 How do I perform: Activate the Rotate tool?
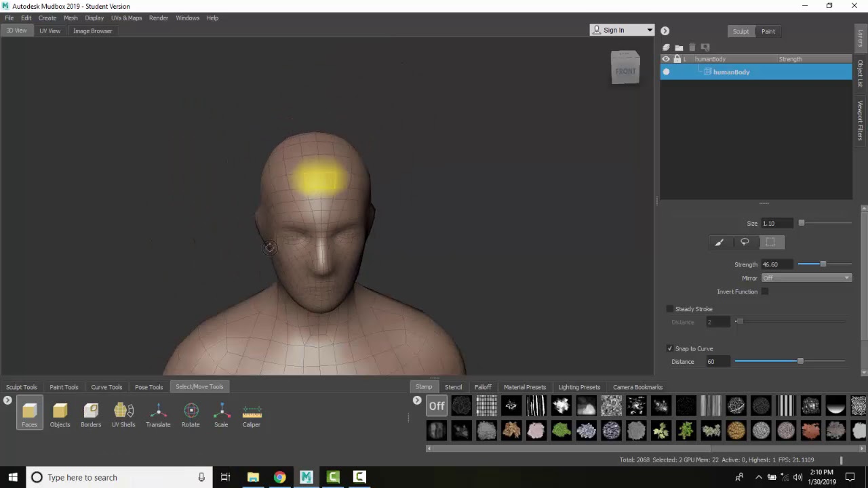pos(191,413)
